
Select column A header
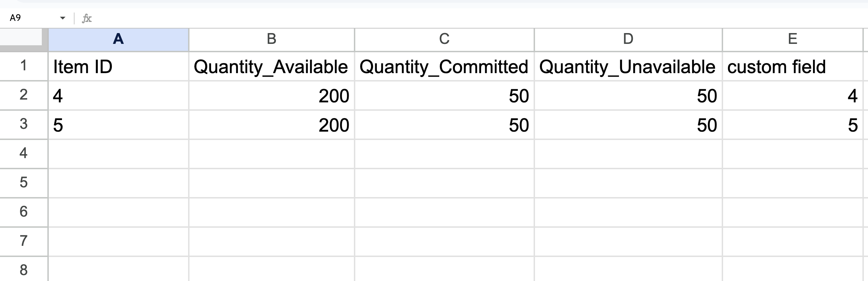(x=118, y=39)
